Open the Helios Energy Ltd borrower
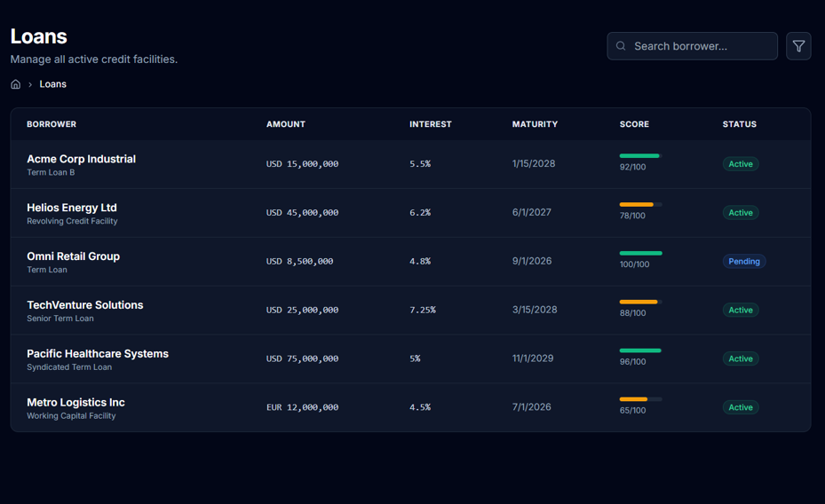This screenshot has height=504, width=825. point(72,208)
